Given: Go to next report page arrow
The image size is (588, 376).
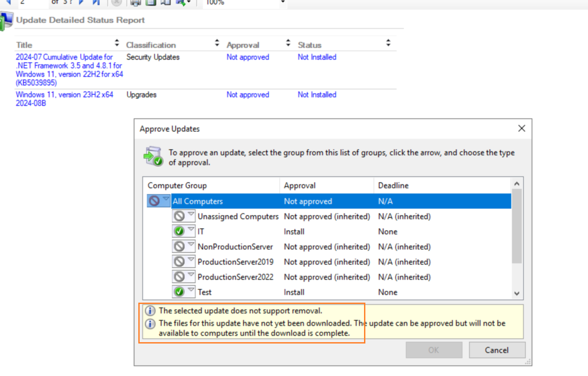Looking at the screenshot, I should click(81, 2).
